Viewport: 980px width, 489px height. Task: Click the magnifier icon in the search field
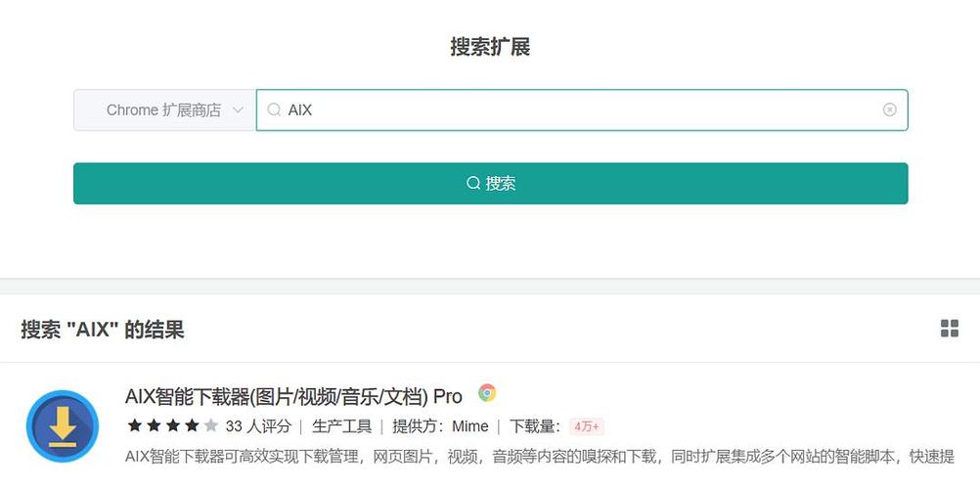[274, 111]
